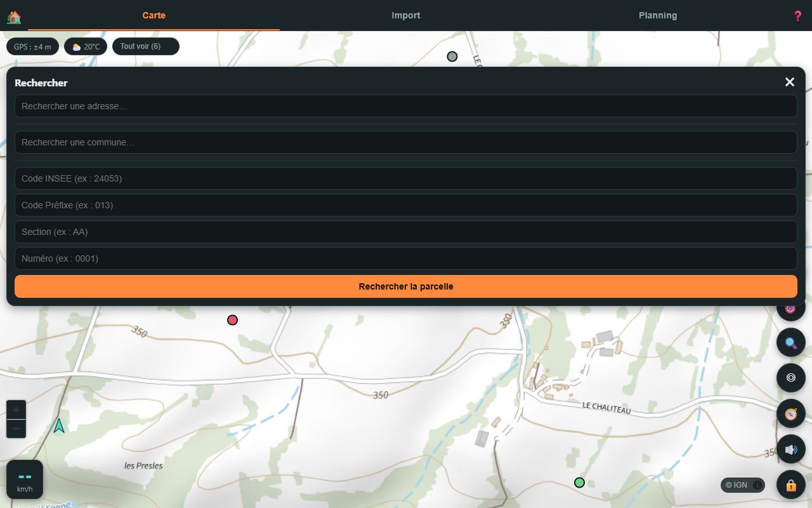This screenshot has width=812, height=508.
Task: Go to the home house icon
Action: (14, 17)
